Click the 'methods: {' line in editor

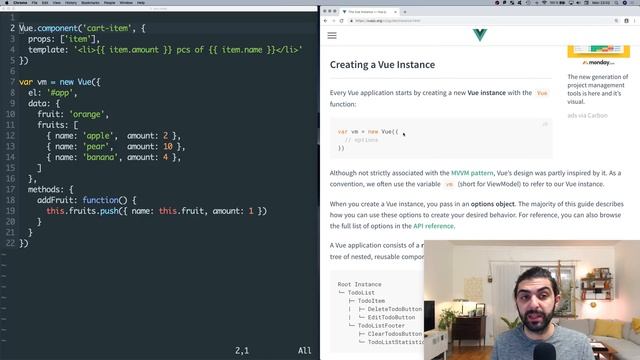coord(51,189)
